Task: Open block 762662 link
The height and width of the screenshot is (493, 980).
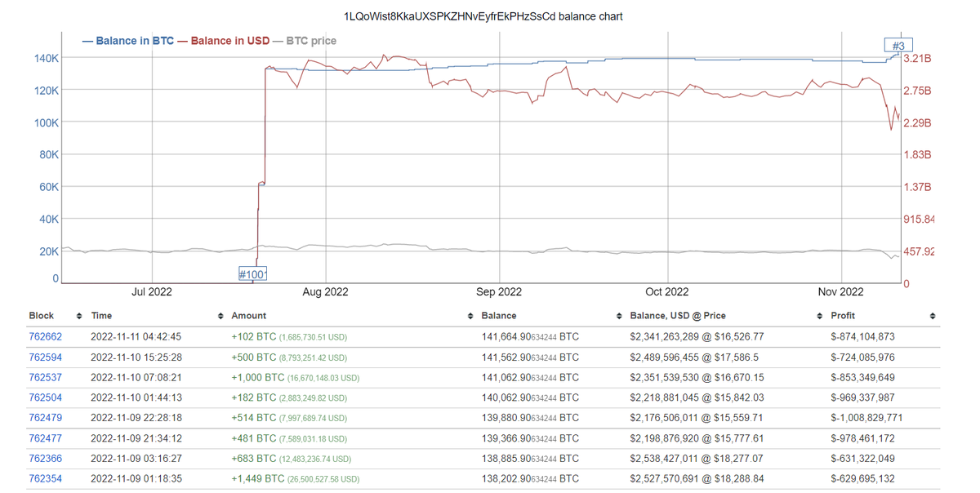Action: [x=45, y=336]
